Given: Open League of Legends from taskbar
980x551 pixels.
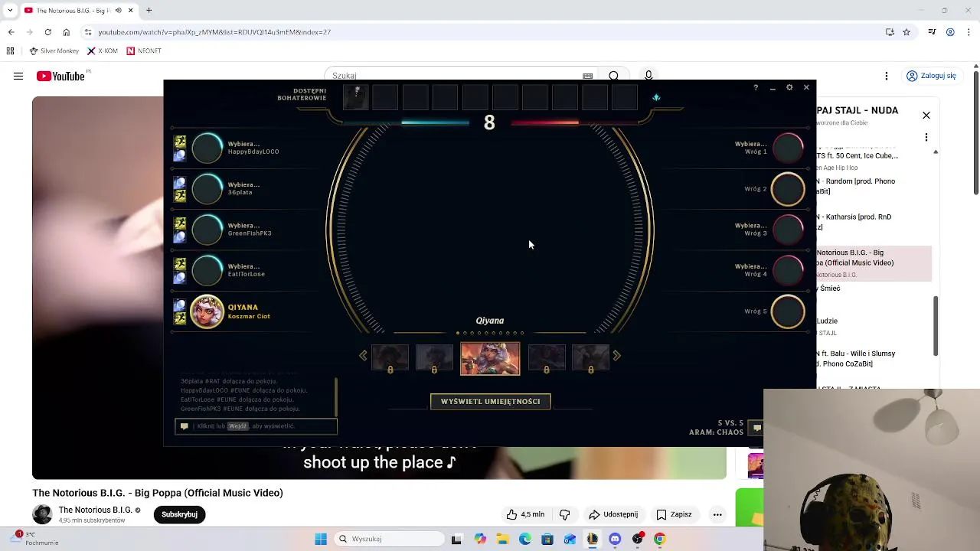Looking at the screenshot, I should point(592,539).
